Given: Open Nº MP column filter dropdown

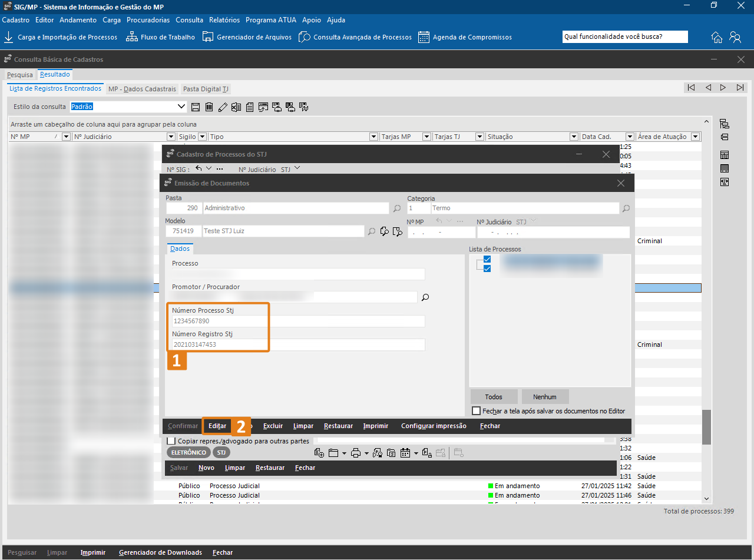Looking at the screenshot, I should pos(66,137).
